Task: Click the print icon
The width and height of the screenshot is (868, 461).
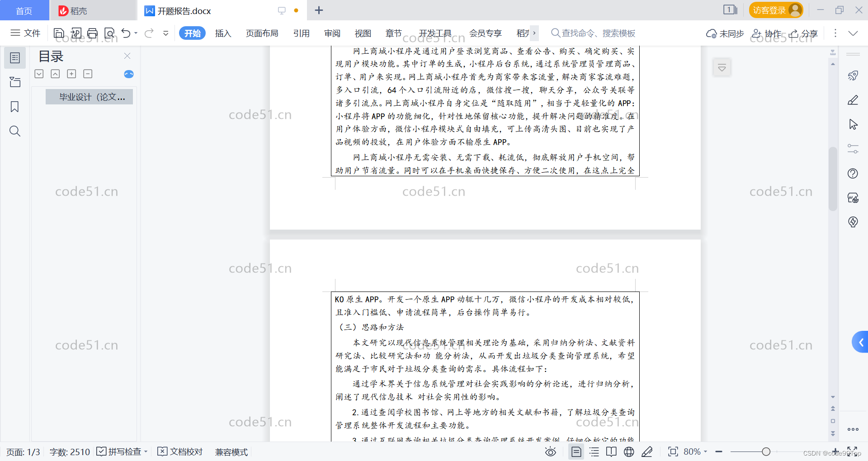Action: tap(92, 33)
